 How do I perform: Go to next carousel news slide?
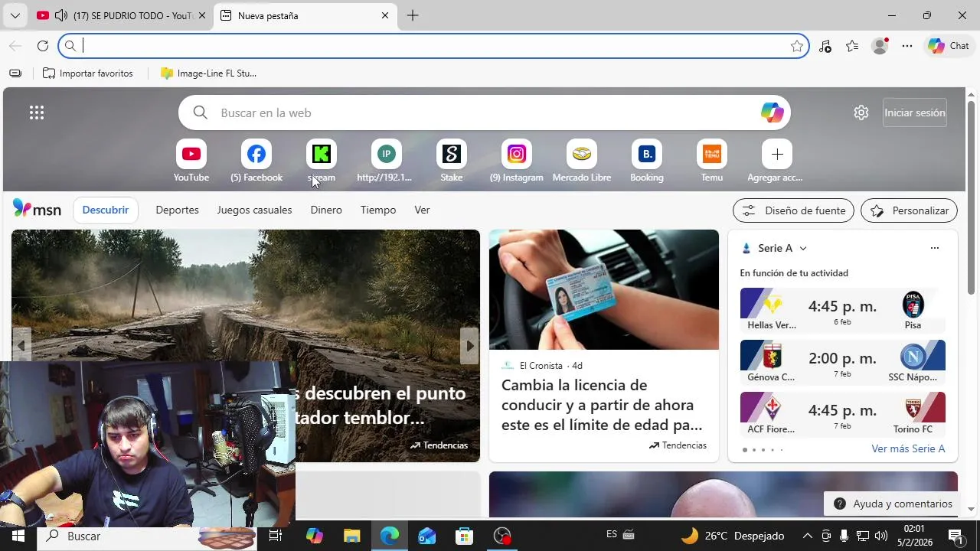pos(469,346)
